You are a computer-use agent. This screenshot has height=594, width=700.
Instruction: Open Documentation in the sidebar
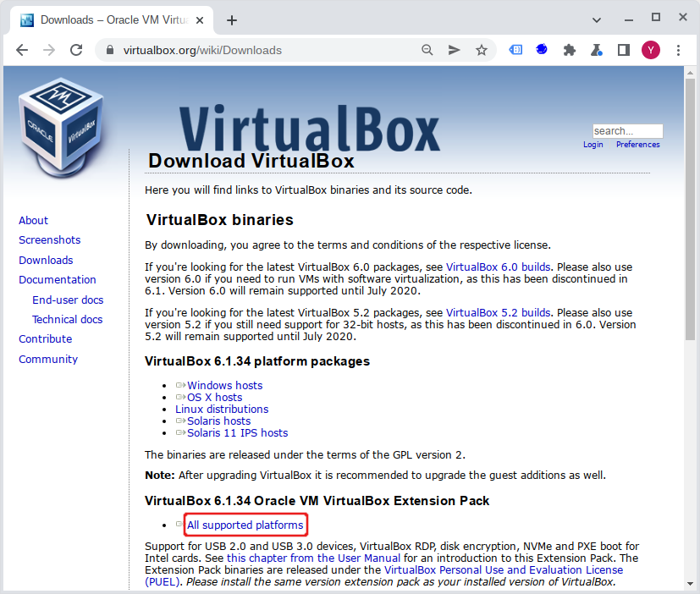click(x=58, y=280)
